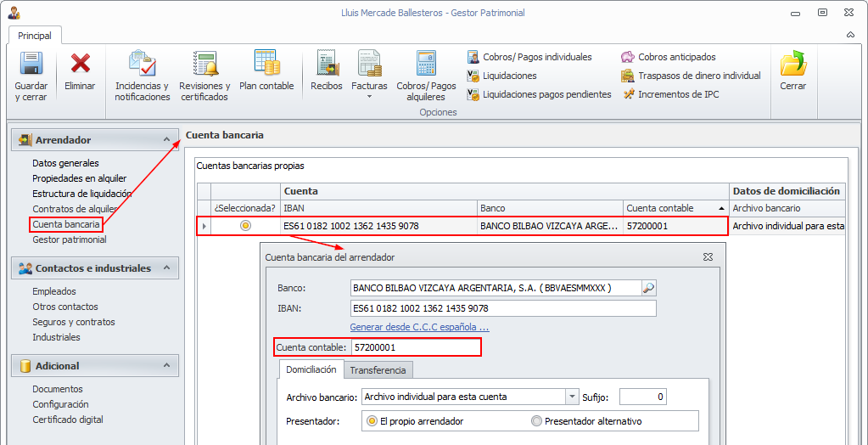This screenshot has width=868, height=445.
Task: Click the Cuenta contable field in dialog
Action: (417, 347)
